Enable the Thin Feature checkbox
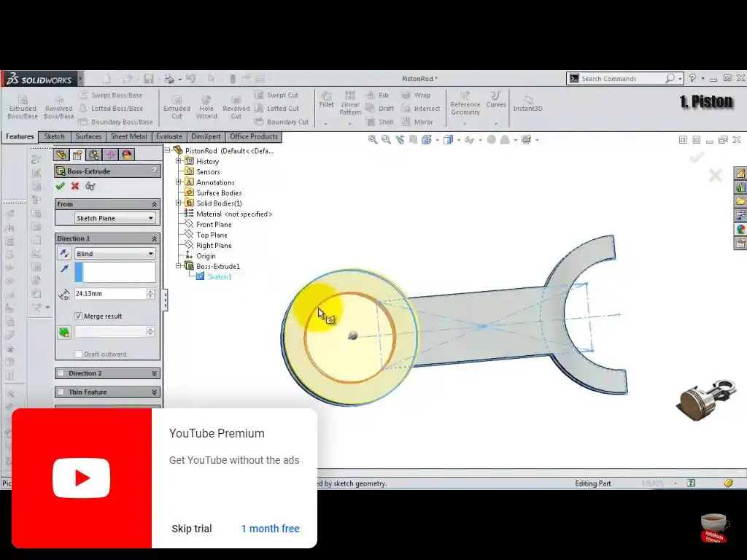This screenshot has width=747, height=560. coord(61,392)
